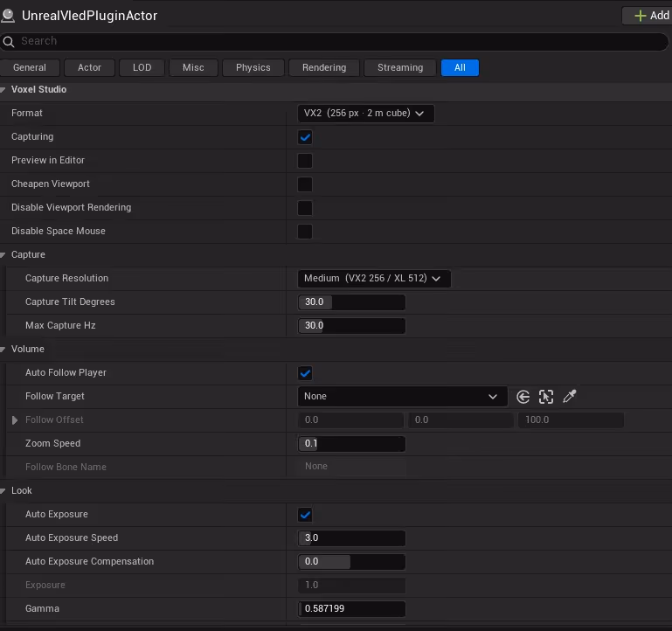Screen dimensions: 672x631
Task: Pick actor with eyedropper for Follow Target
Action: coord(569,397)
